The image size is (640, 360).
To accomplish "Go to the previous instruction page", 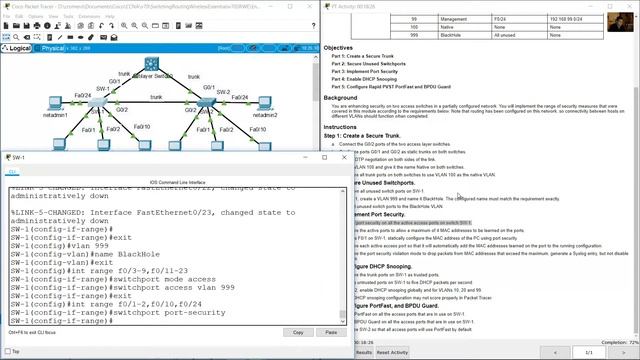I will 555,352.
